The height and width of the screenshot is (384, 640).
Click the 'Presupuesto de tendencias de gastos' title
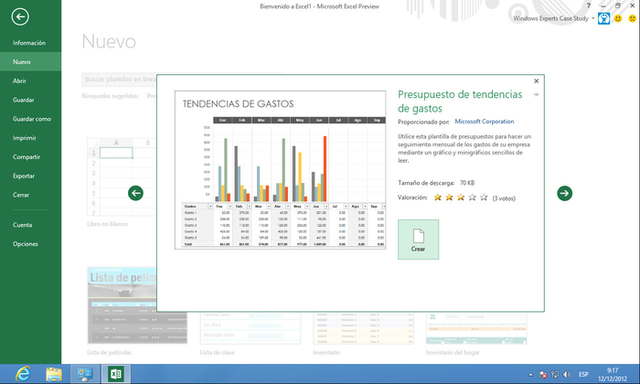pos(460,101)
